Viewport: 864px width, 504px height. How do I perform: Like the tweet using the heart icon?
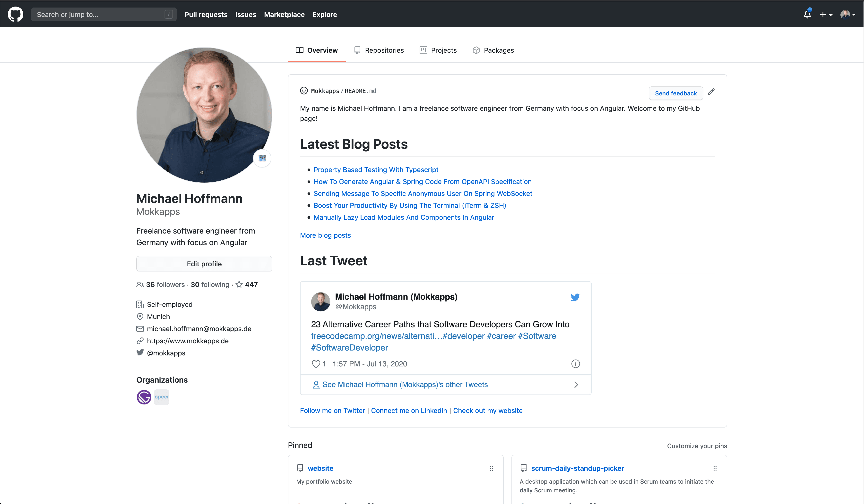tap(316, 363)
